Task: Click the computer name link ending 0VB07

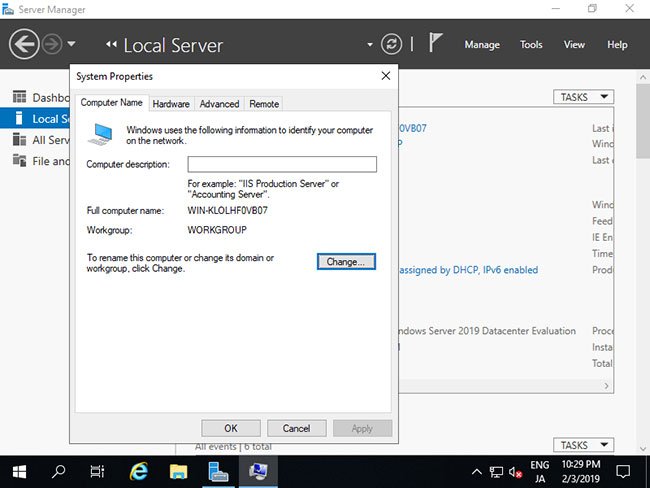Action: click(412, 128)
